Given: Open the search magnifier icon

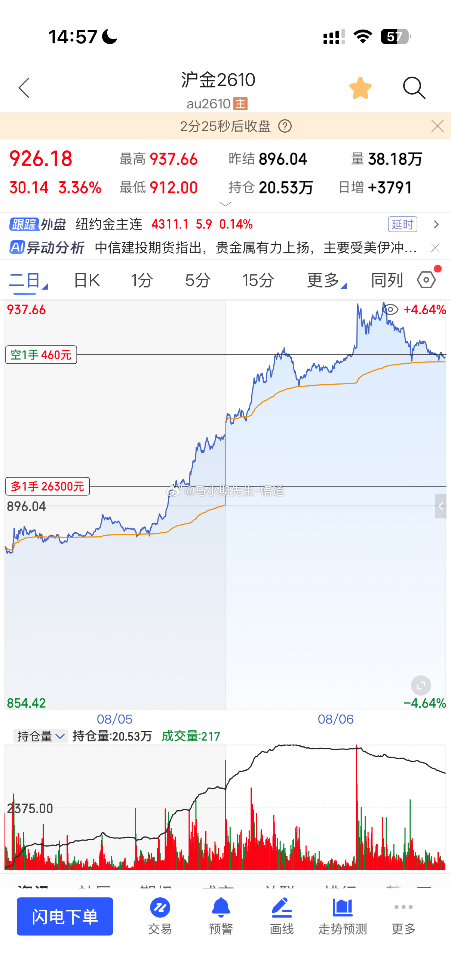Looking at the screenshot, I should coord(414,88).
